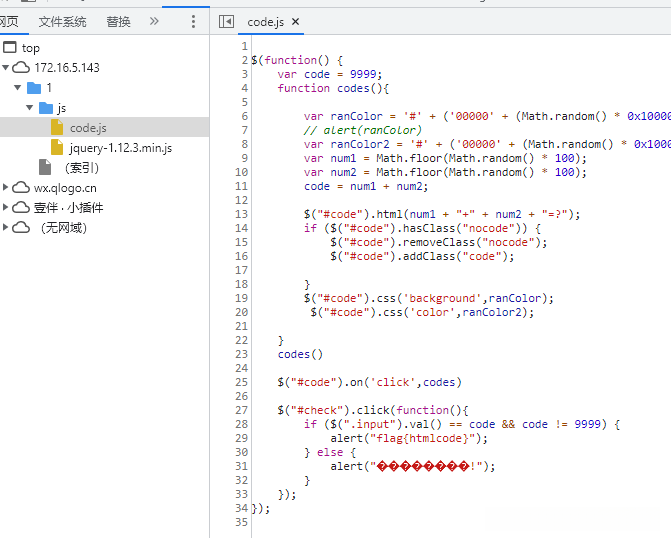
Task: Switch to the 文件系统 tab
Action: (x=62, y=21)
